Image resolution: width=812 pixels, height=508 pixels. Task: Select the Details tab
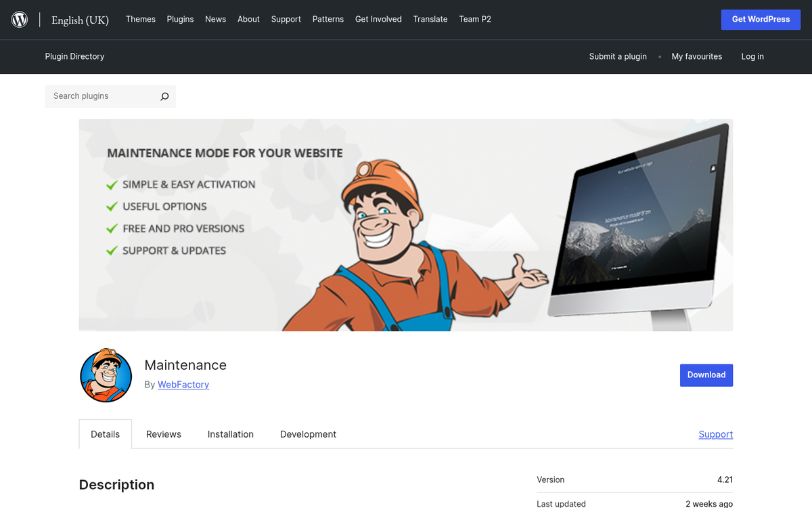[105, 434]
